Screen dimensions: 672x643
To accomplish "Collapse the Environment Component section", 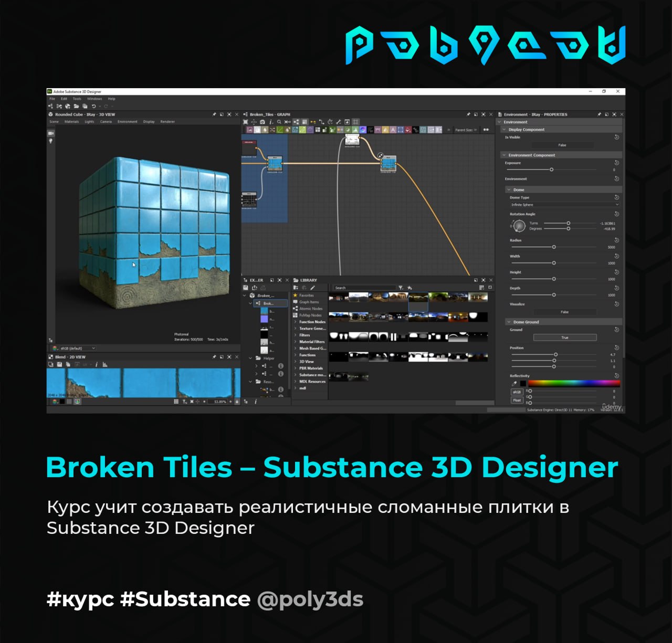I will [505, 155].
